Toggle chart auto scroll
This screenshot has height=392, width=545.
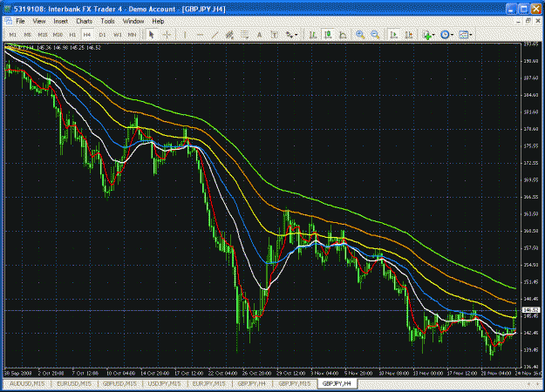coord(394,35)
